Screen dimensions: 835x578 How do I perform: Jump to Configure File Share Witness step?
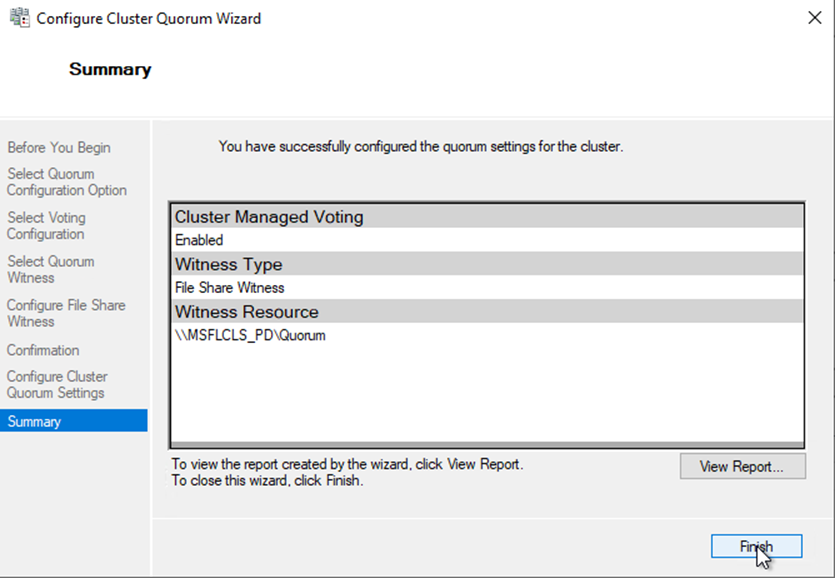[x=66, y=314]
